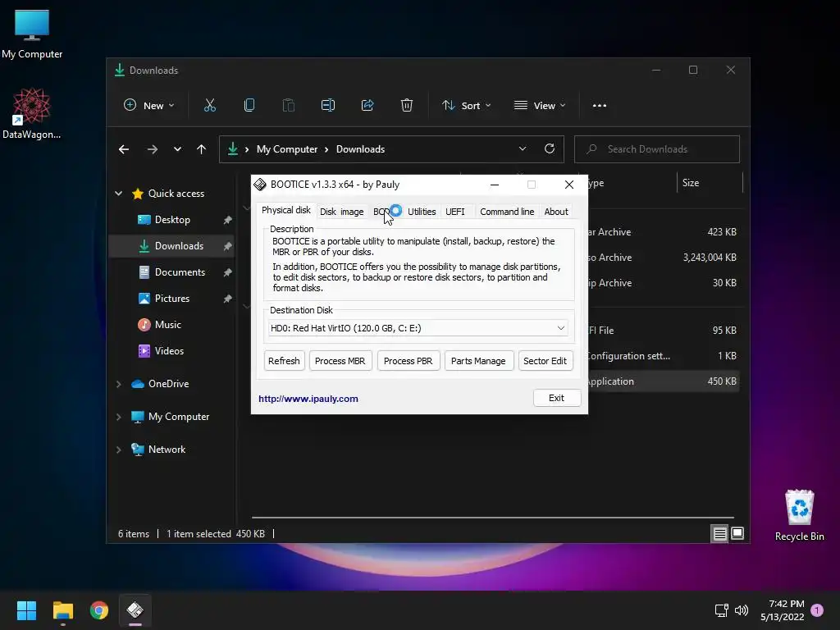This screenshot has width=840, height=630.
Task: Click the pin icon beside Desktop
Action: click(x=228, y=220)
